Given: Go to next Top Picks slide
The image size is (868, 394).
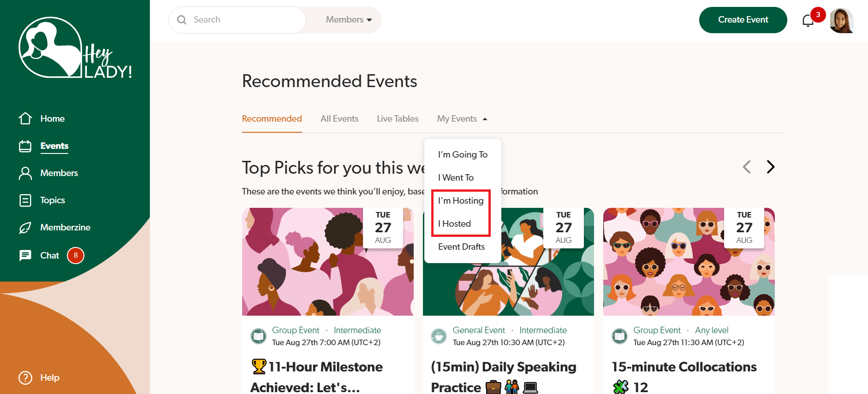Looking at the screenshot, I should coord(770,167).
